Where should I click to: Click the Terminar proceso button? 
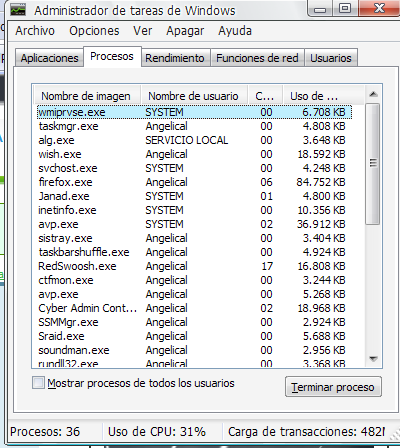pos(333,387)
